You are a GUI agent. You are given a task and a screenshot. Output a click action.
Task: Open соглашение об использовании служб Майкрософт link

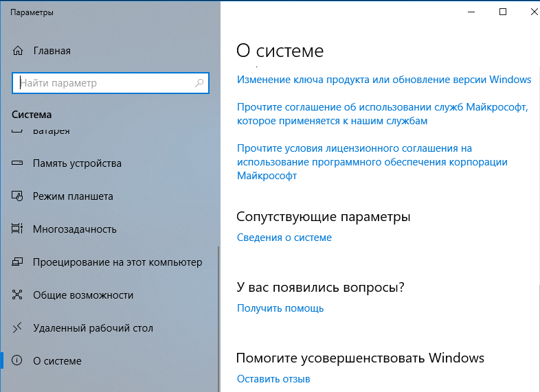(382, 114)
